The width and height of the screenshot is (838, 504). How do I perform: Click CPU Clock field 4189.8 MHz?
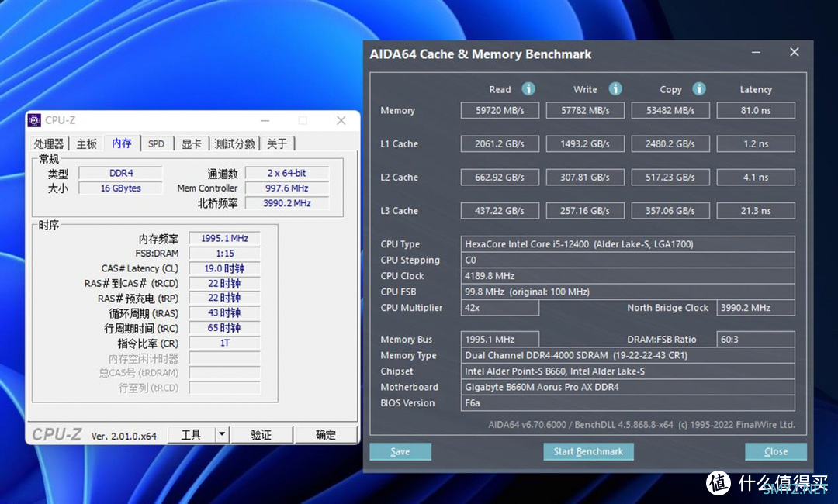coord(628,276)
